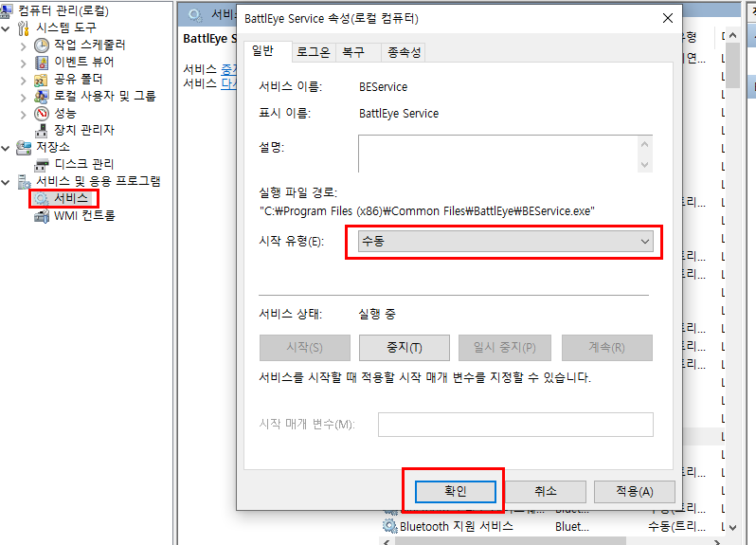This screenshot has width=756, height=545.
Task: Click services list scroll down arrow
Action: pos(733,527)
